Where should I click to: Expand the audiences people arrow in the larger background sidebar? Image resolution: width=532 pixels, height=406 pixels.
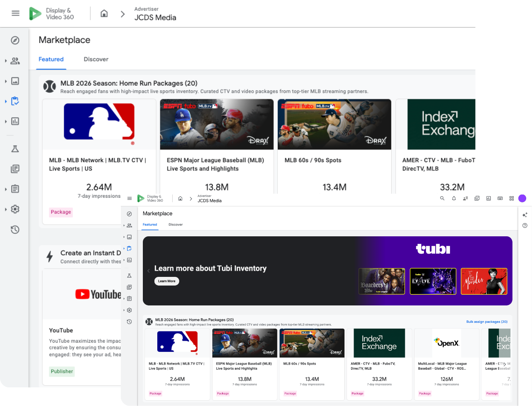tap(6, 61)
